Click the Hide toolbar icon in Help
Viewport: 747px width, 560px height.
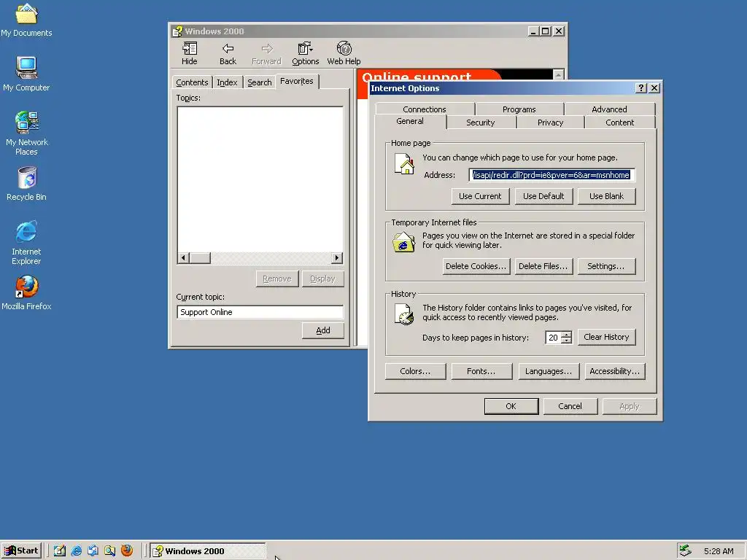coord(189,53)
